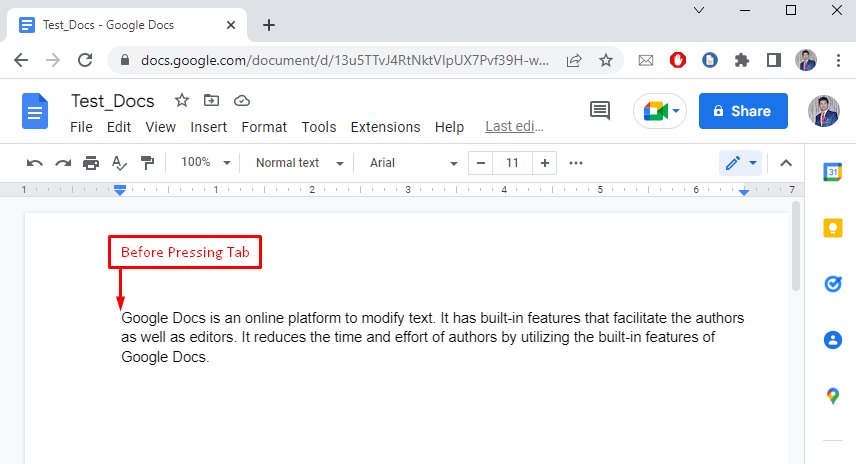Show more toolbar options (three dots)
The height and width of the screenshot is (464, 856).
[576, 163]
